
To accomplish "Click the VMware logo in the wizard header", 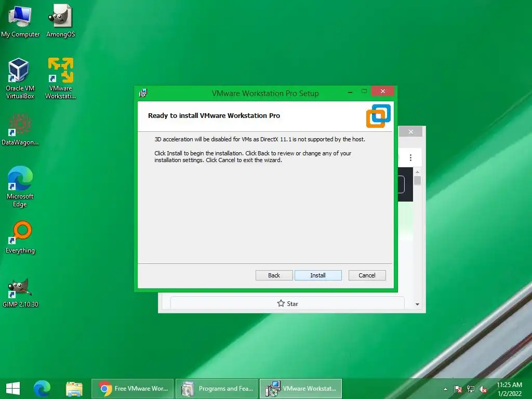I will (378, 116).
